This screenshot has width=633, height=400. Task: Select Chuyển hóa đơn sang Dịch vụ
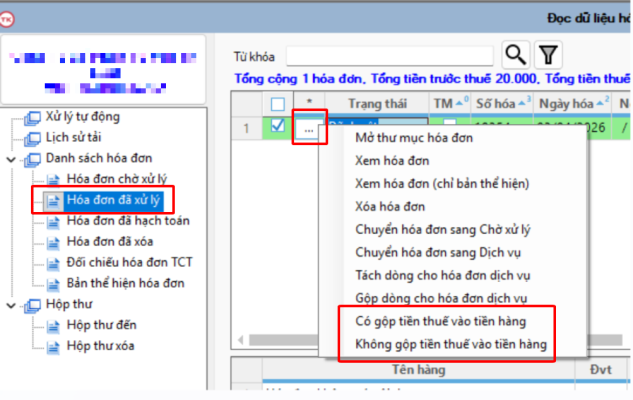438,253
